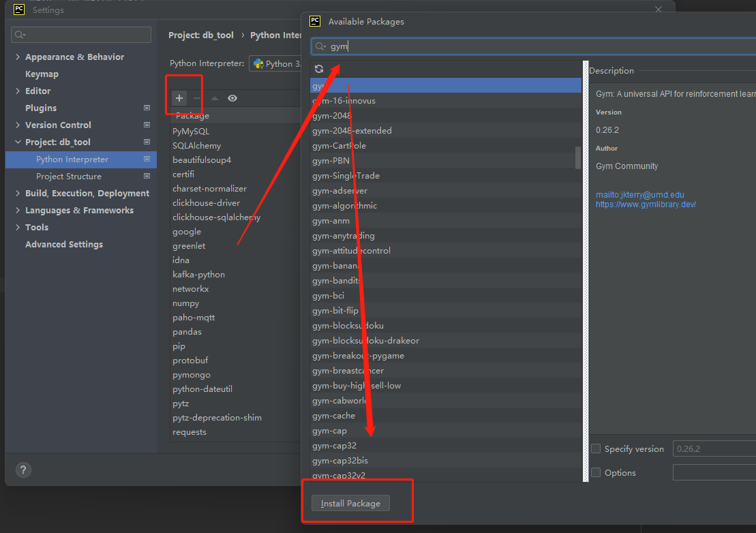Click the Package column header
Screen dimensions: 756x533
coord(236,116)
